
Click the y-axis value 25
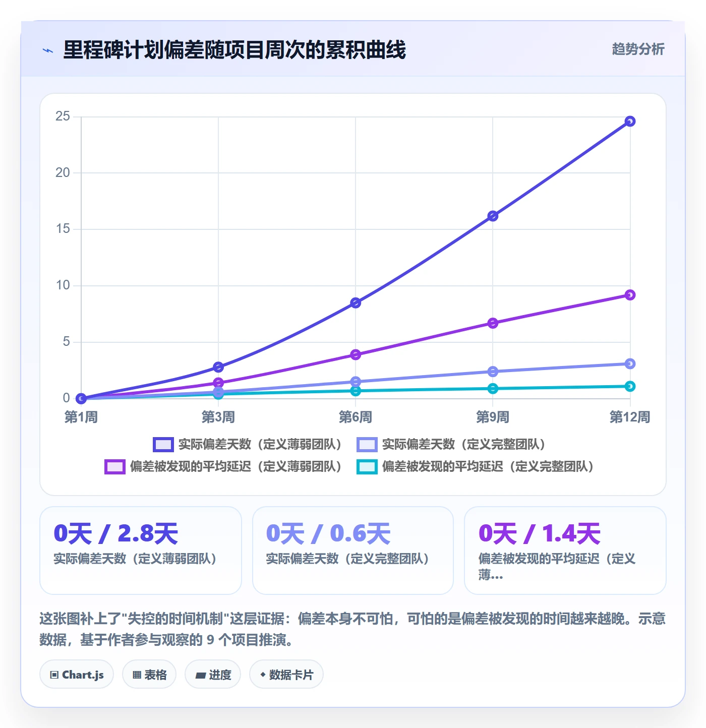tap(63, 116)
